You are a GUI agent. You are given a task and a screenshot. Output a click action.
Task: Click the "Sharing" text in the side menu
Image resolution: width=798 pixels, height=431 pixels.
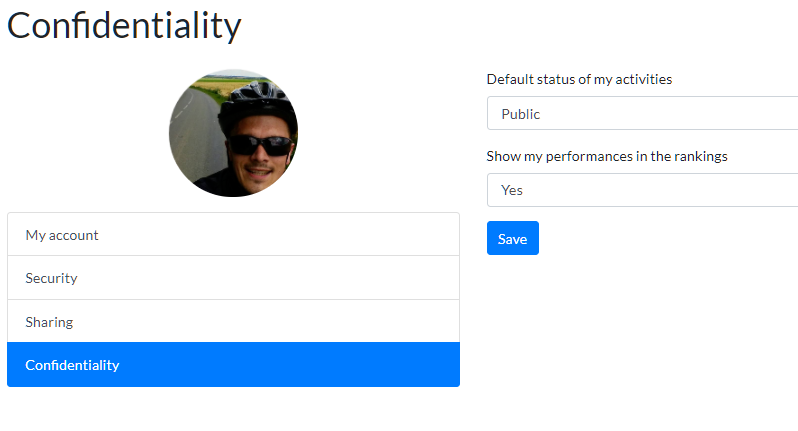coord(49,322)
